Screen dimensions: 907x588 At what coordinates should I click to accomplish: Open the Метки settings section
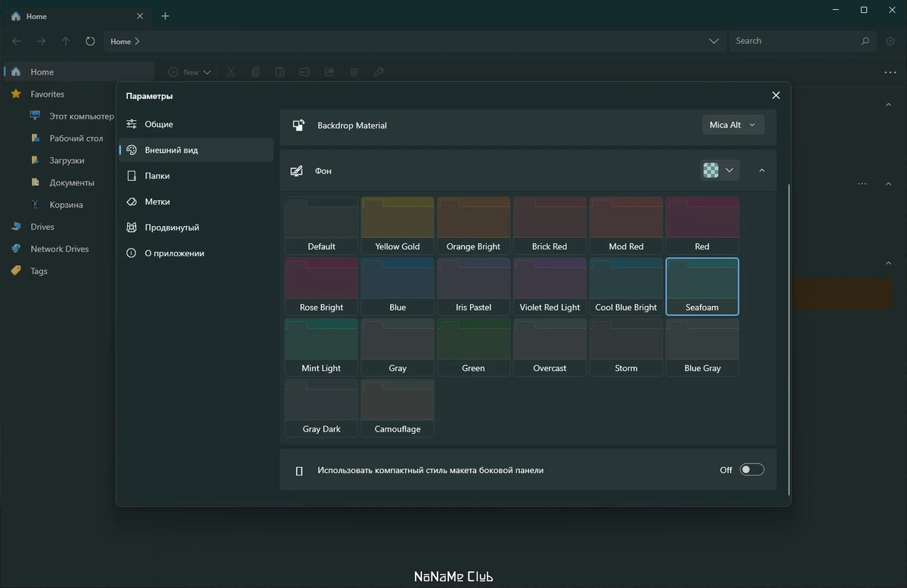point(196,202)
